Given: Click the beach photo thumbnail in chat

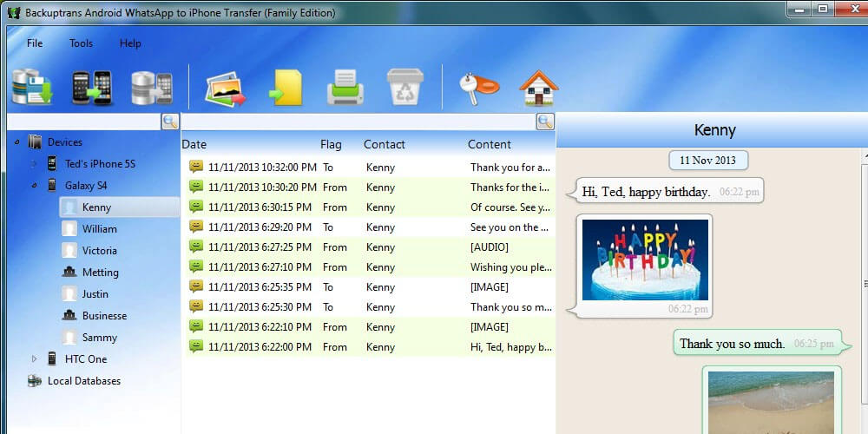Looking at the screenshot, I should [771, 403].
